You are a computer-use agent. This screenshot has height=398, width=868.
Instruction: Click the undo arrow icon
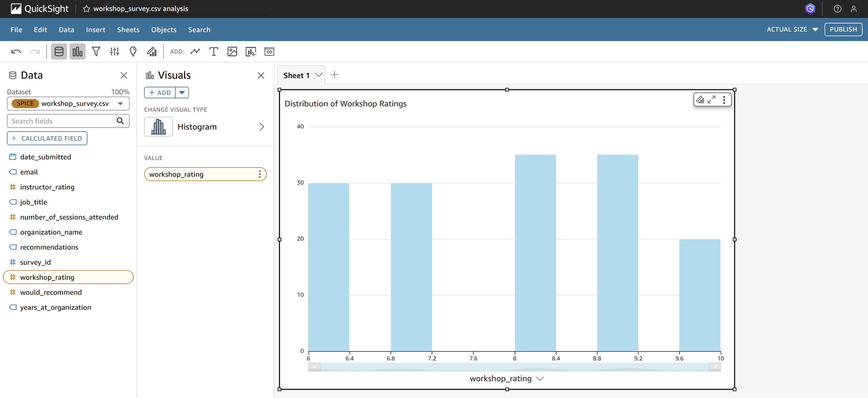[x=16, y=51]
